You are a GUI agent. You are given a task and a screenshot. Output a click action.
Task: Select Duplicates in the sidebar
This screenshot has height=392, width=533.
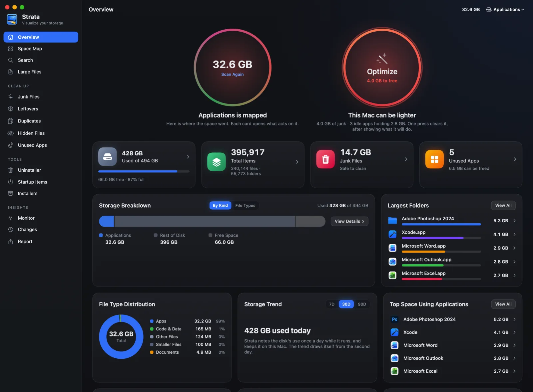pyautogui.click(x=41, y=121)
